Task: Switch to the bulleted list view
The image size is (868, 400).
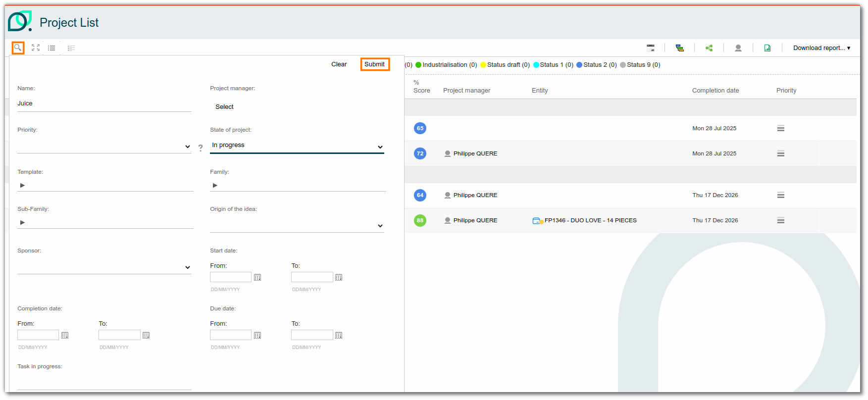Action: 51,48
